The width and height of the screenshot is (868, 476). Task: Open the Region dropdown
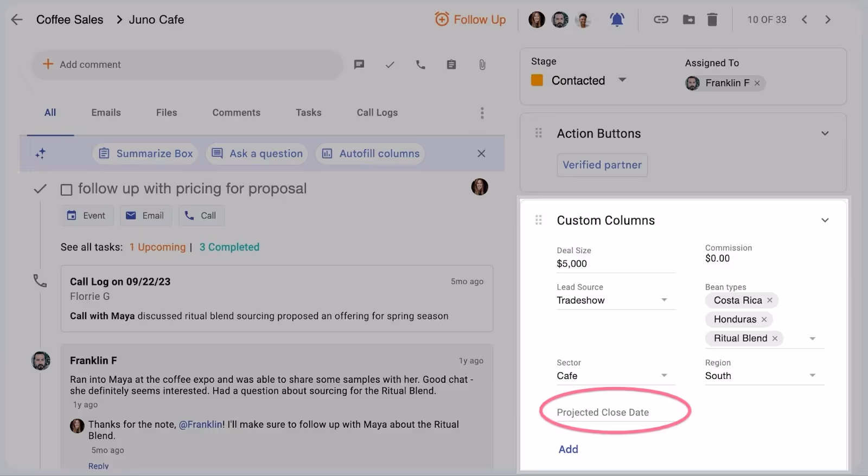812,375
